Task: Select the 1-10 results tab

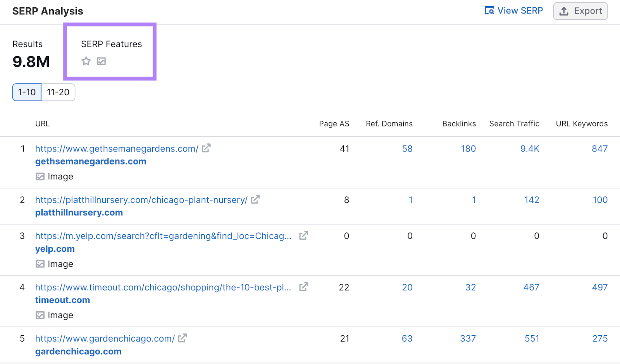Action: click(26, 92)
